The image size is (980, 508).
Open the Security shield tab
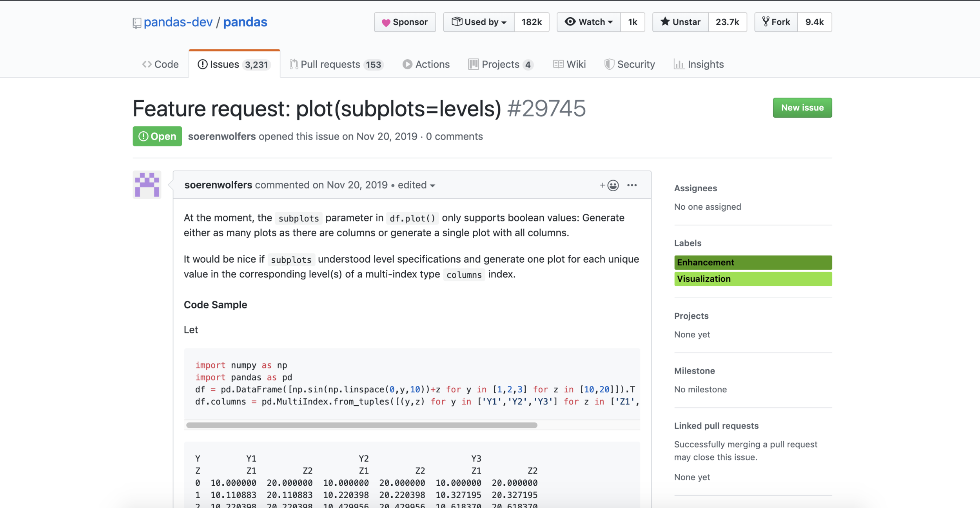click(630, 64)
